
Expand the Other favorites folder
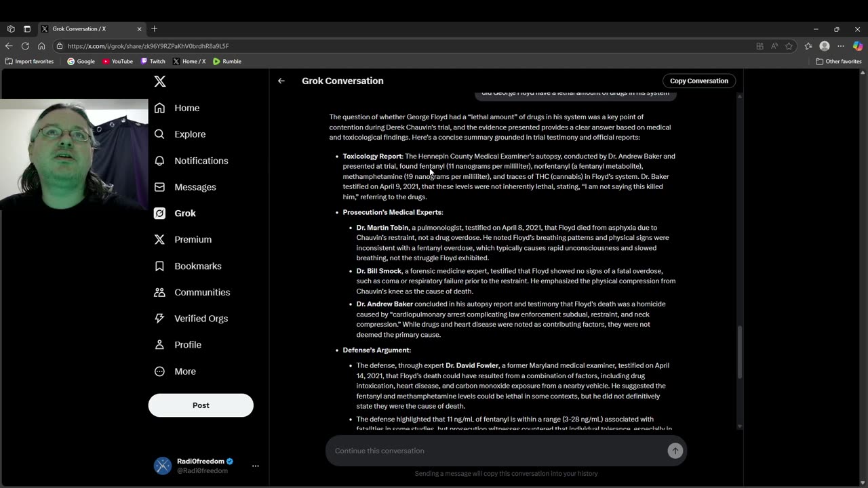(839, 61)
